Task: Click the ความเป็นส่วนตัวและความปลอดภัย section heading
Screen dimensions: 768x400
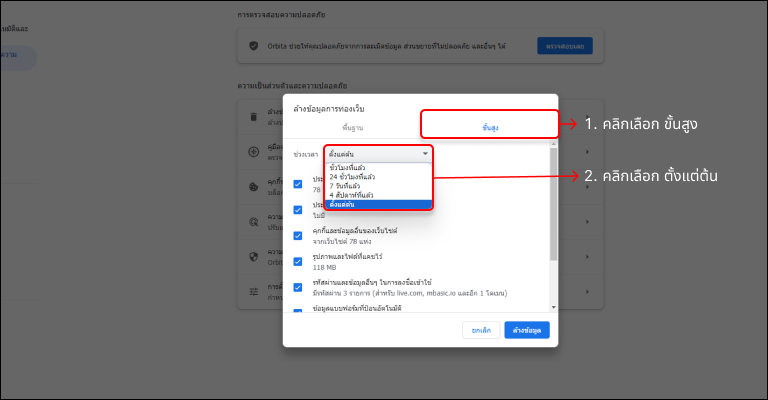Action: [x=292, y=86]
